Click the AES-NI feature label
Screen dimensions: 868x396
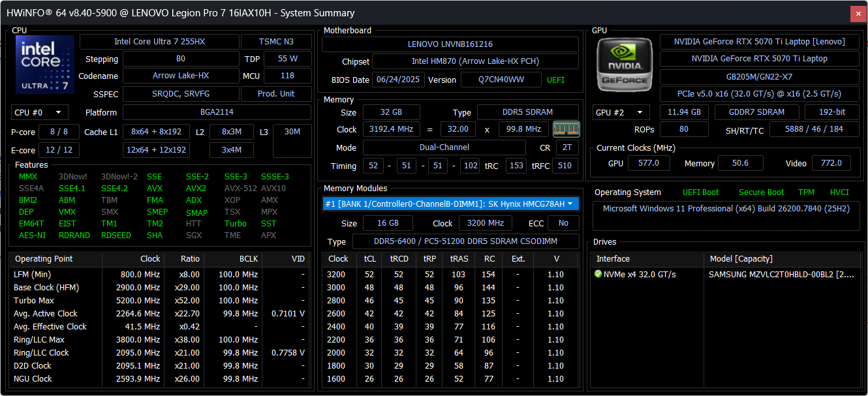tap(32, 236)
